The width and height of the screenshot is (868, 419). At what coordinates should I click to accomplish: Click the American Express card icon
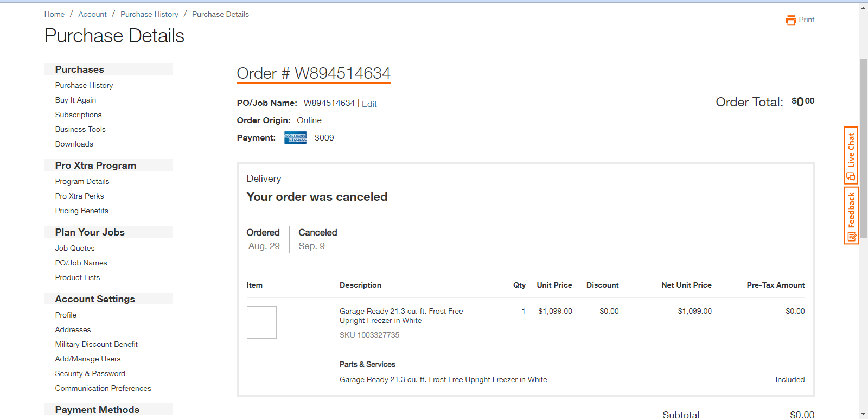(295, 138)
